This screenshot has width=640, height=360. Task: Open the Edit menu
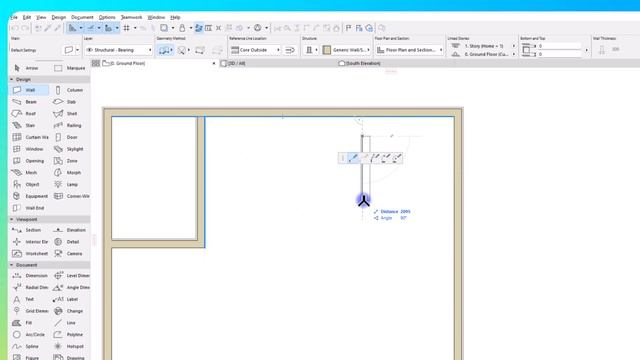[x=27, y=18]
